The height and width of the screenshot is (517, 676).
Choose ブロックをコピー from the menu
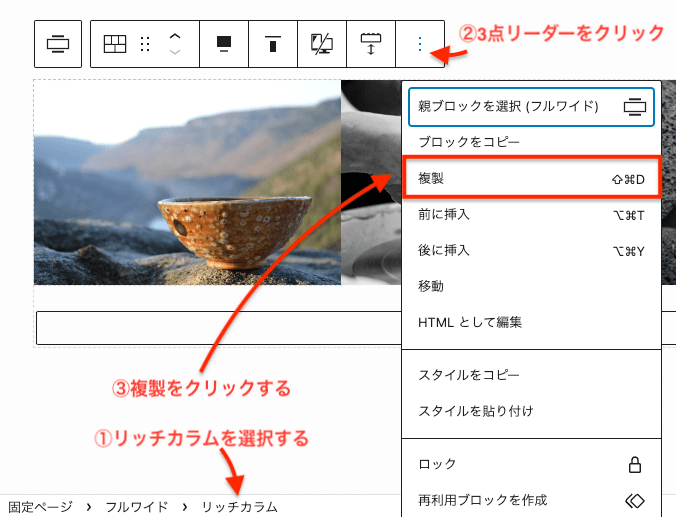469,143
